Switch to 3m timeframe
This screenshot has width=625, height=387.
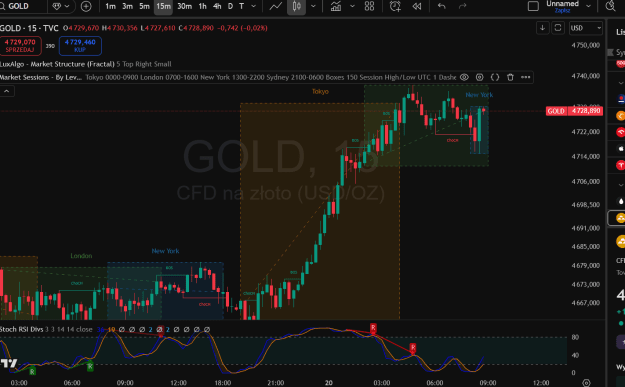127,6
